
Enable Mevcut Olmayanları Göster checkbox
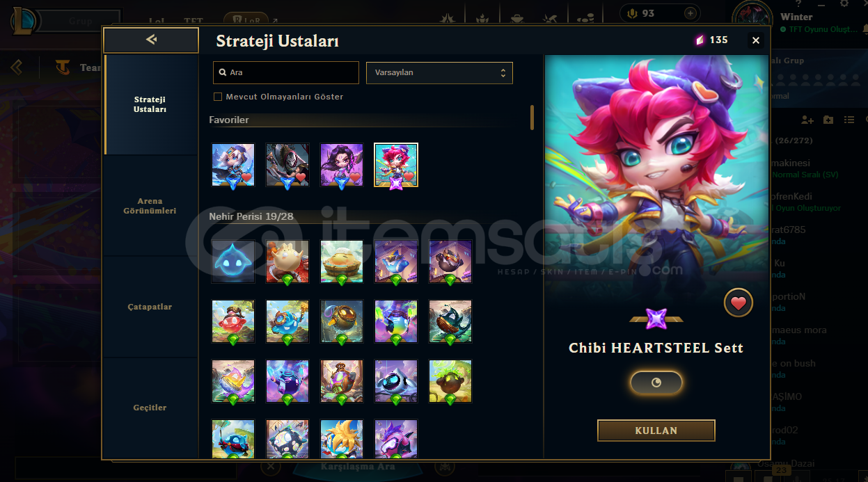coord(218,97)
